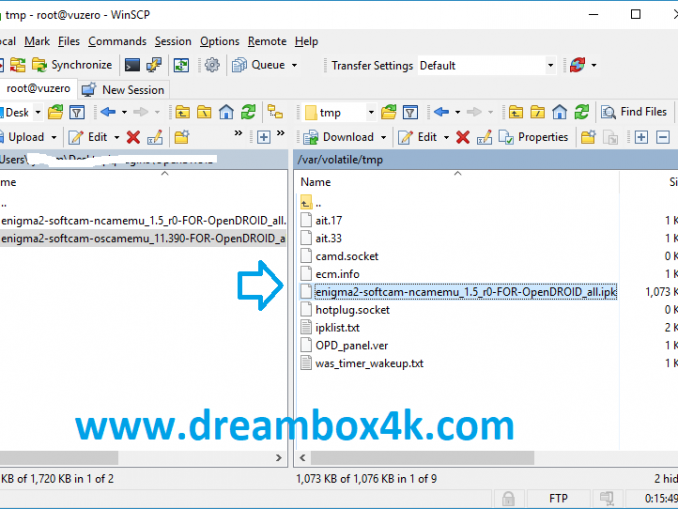Open the Help menu
The image size is (678, 509).
click(x=307, y=42)
